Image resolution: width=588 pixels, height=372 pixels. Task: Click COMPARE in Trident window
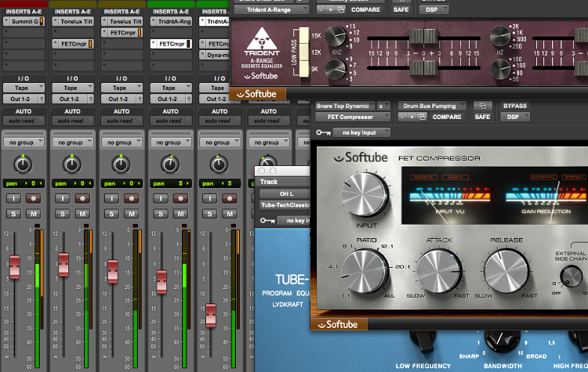(x=365, y=9)
